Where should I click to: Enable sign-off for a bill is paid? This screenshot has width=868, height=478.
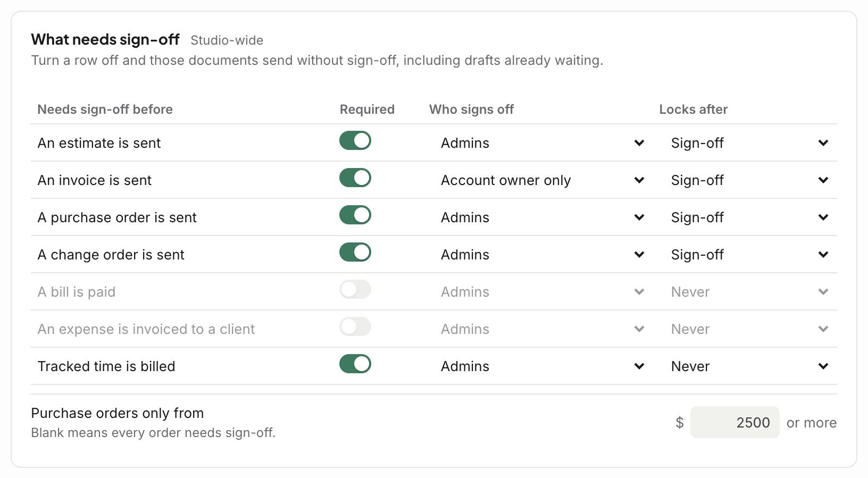(x=355, y=290)
